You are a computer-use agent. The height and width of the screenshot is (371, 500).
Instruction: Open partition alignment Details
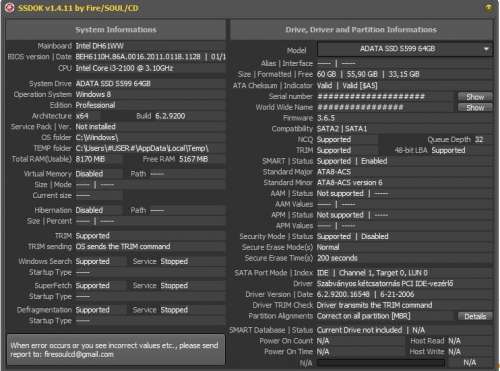point(475,316)
